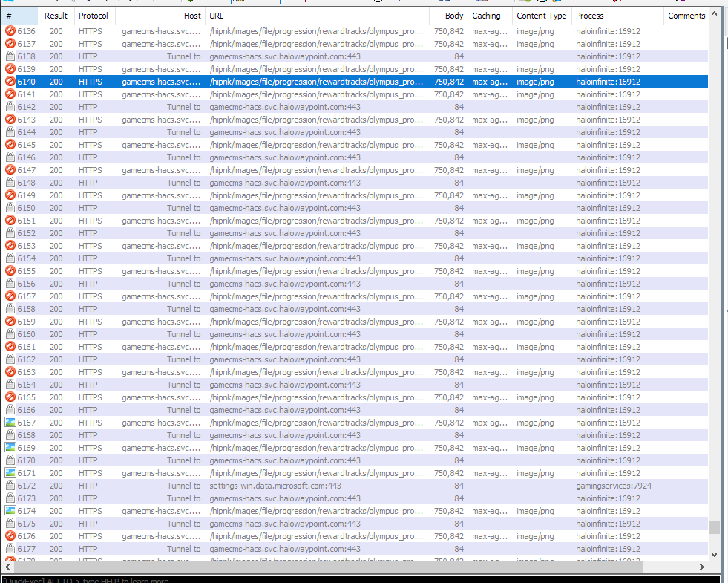Sort sessions by the Protocol column header

pos(94,16)
